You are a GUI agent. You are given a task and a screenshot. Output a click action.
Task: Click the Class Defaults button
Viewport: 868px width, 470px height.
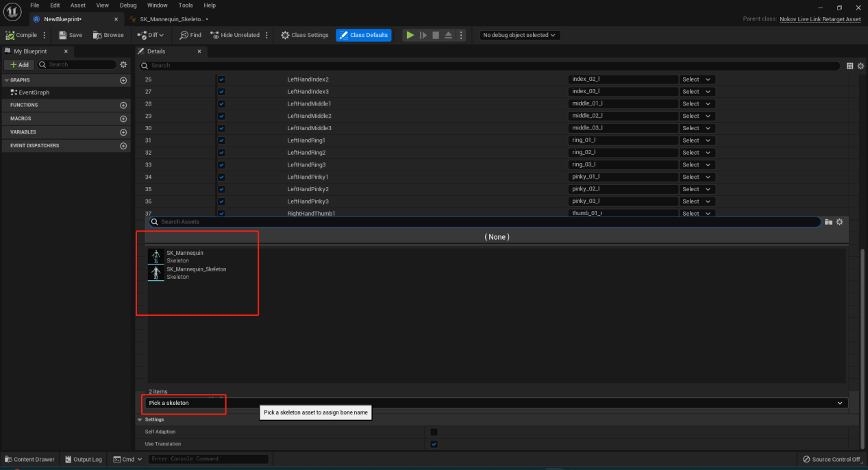click(364, 35)
